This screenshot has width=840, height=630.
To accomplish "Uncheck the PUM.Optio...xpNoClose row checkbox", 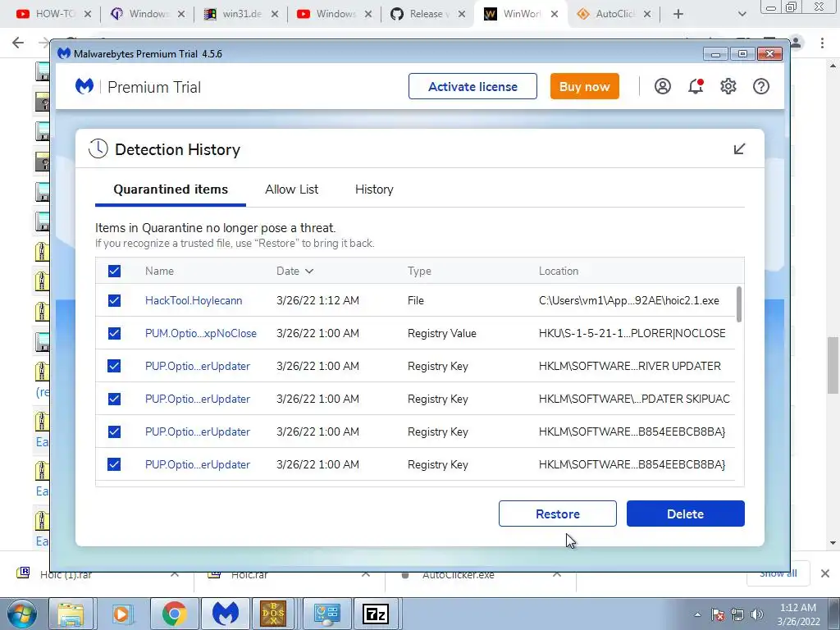I will 114,333.
